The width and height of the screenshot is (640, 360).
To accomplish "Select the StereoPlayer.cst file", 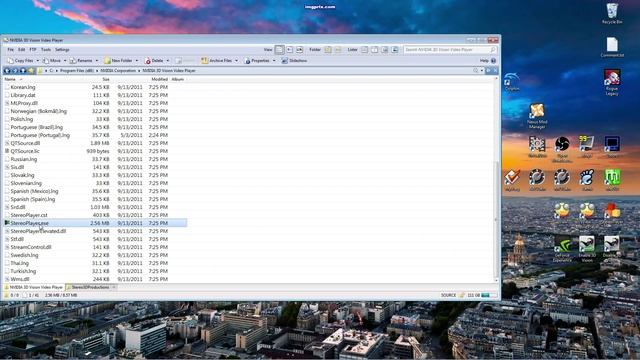I will click(29, 215).
